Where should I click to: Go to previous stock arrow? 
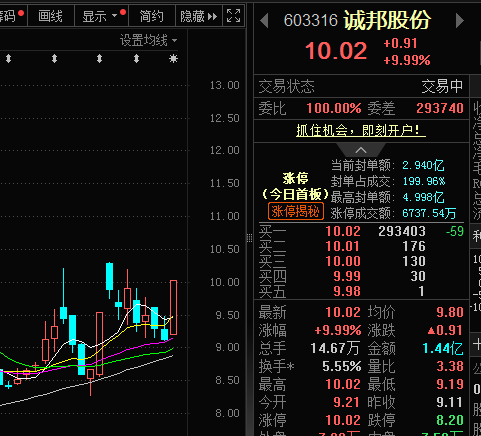pyautogui.click(x=264, y=21)
